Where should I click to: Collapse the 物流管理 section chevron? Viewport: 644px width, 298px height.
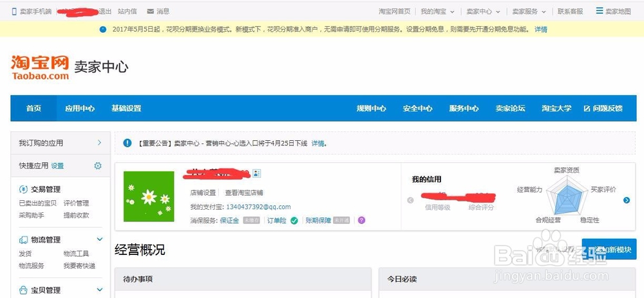[99, 239]
